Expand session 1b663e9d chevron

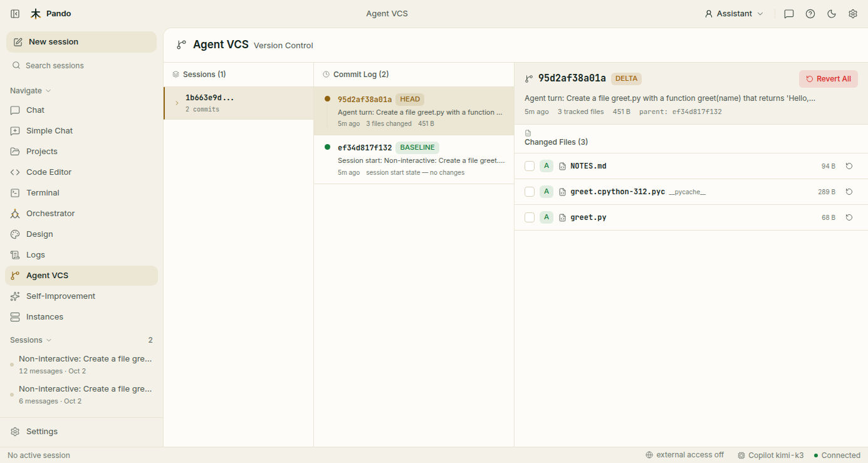point(177,103)
